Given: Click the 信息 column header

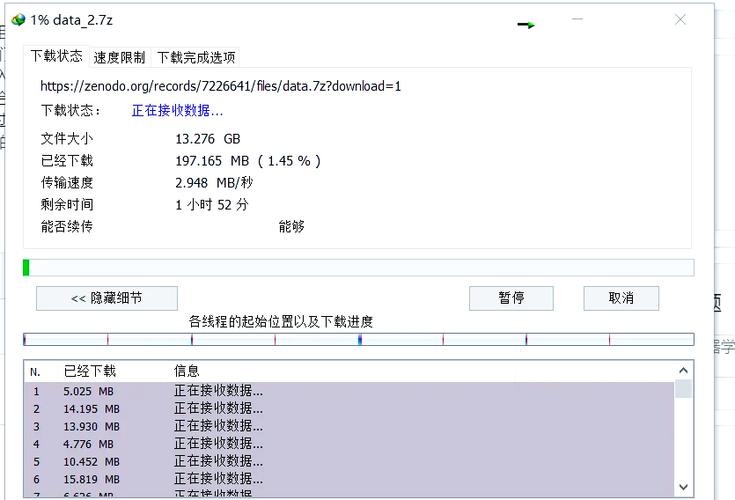Looking at the screenshot, I should pos(187,371).
